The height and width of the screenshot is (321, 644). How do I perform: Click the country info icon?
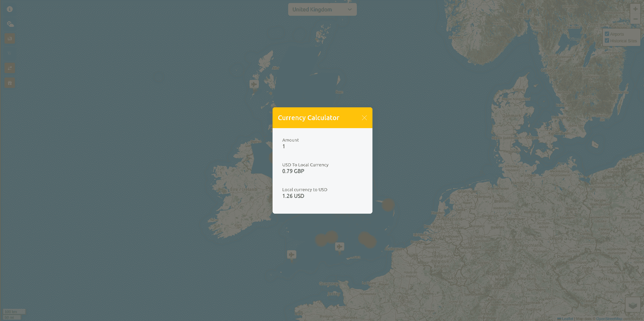pos(10,9)
